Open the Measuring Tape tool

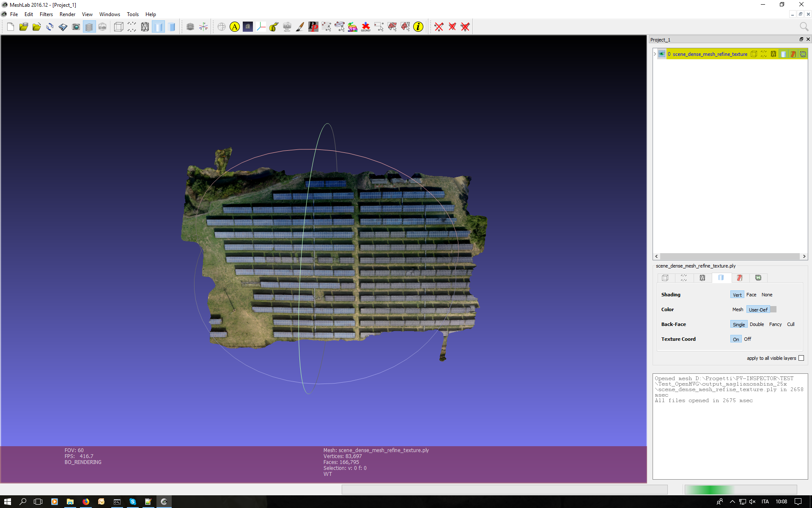274,27
